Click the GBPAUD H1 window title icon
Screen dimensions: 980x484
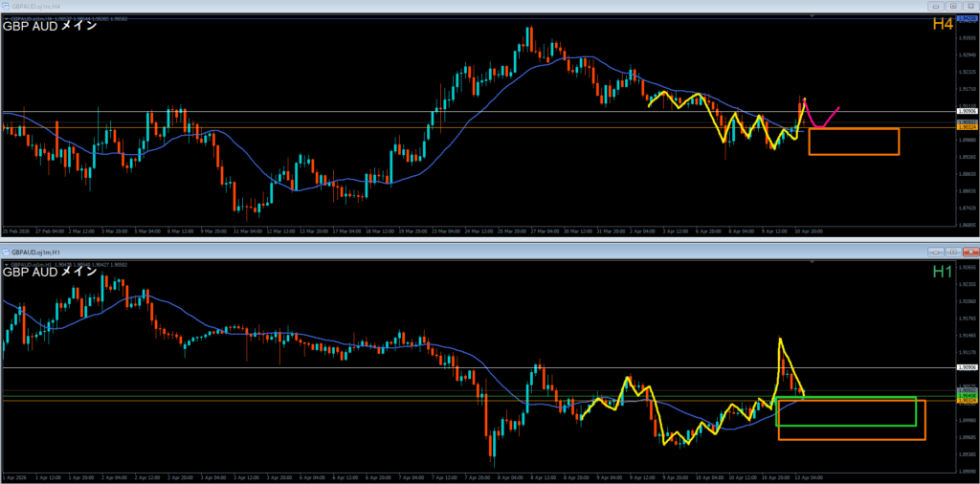[x=8, y=252]
